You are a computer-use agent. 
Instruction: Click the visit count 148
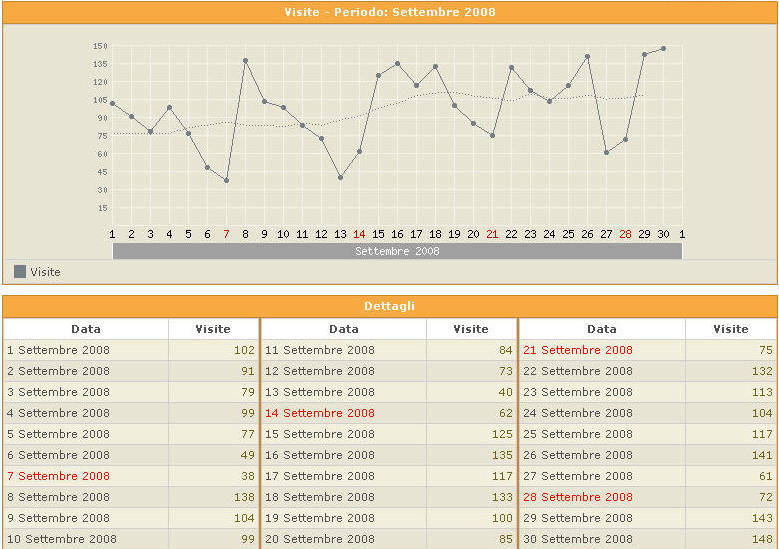coord(762,539)
